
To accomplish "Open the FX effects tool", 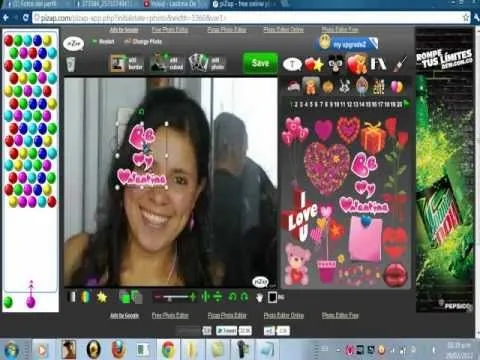I will tap(378, 64).
